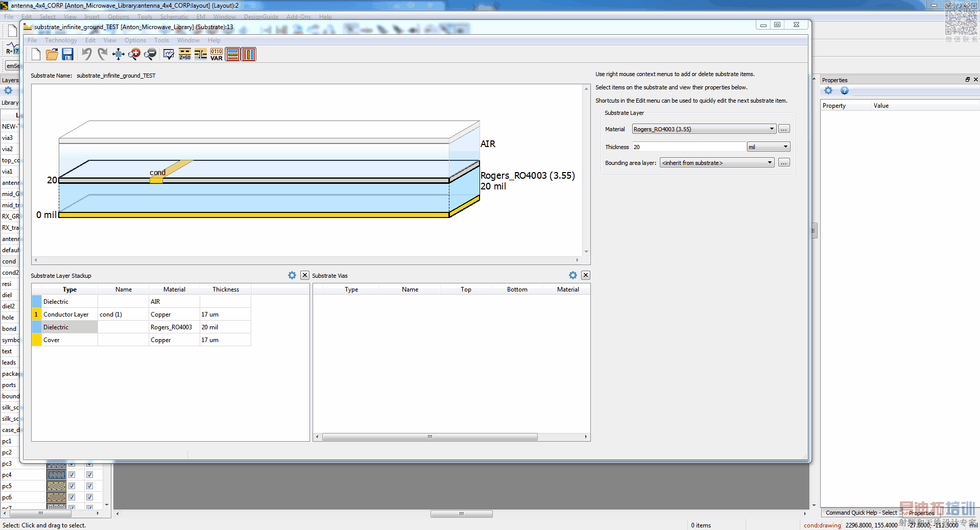Click the Thickness input field containing 20
Viewport: 980px width, 530px height.
(689, 147)
